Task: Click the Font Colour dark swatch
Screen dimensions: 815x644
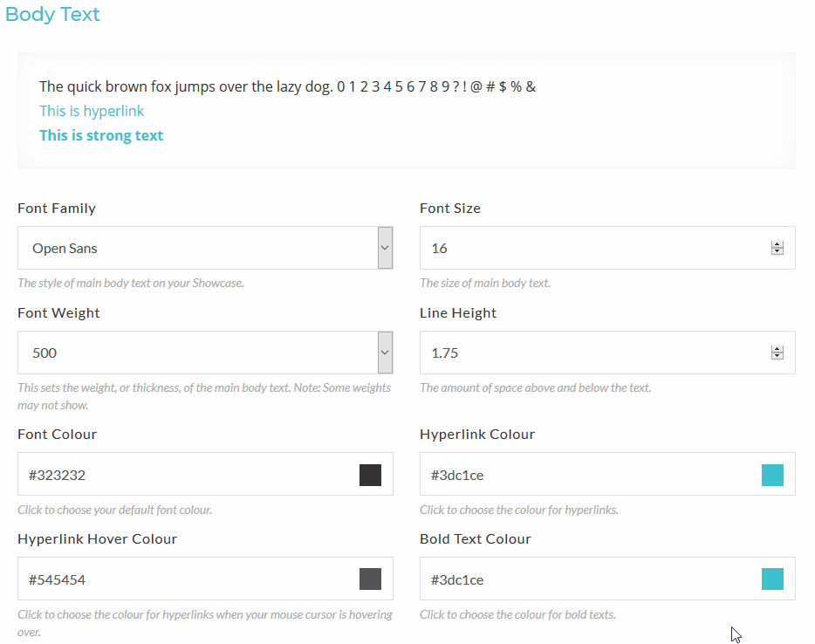Action: point(370,475)
